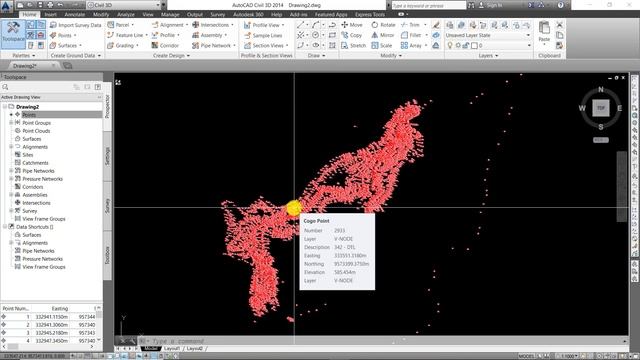This screenshot has width=640, height=360.
Task: Open the Survey ribbon tab
Action: click(218, 14)
